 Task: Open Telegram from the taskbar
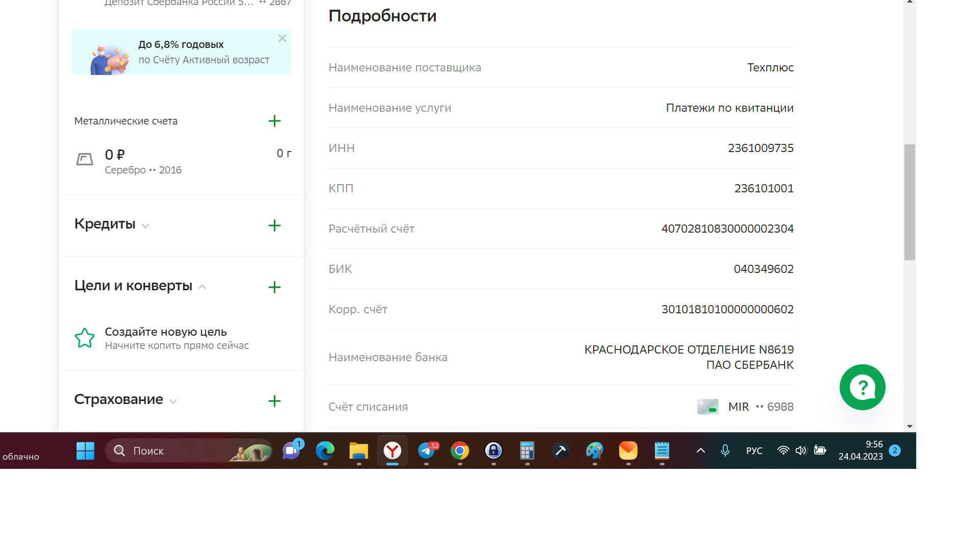[427, 451]
